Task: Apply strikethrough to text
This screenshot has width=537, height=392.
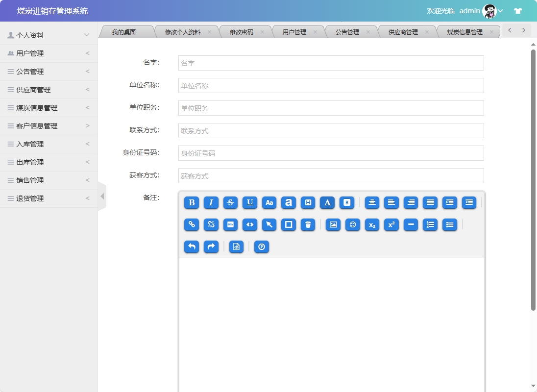Action: [x=230, y=203]
